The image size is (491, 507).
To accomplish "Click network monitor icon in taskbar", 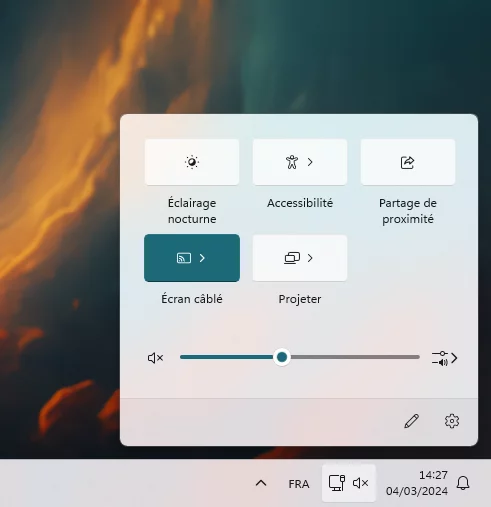I will point(337,483).
